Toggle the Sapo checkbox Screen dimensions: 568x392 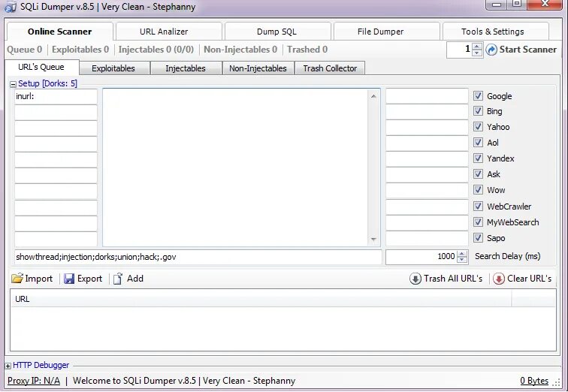click(478, 238)
